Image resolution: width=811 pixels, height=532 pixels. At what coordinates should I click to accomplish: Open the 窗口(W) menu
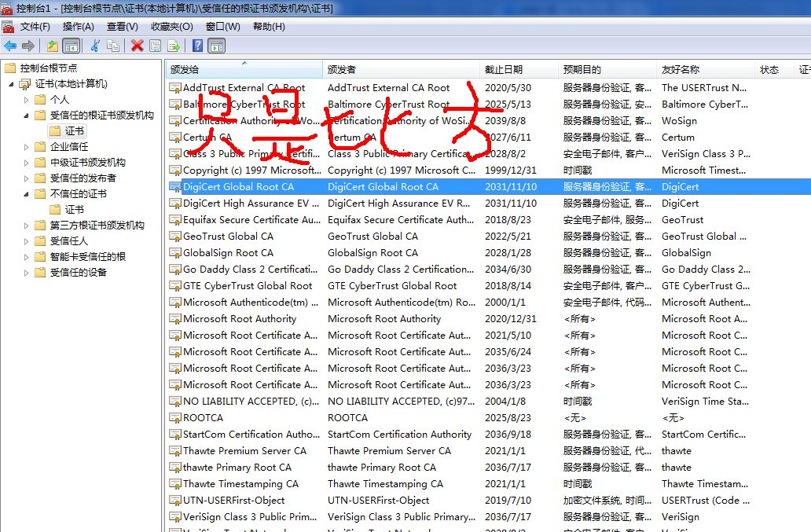coord(223,27)
